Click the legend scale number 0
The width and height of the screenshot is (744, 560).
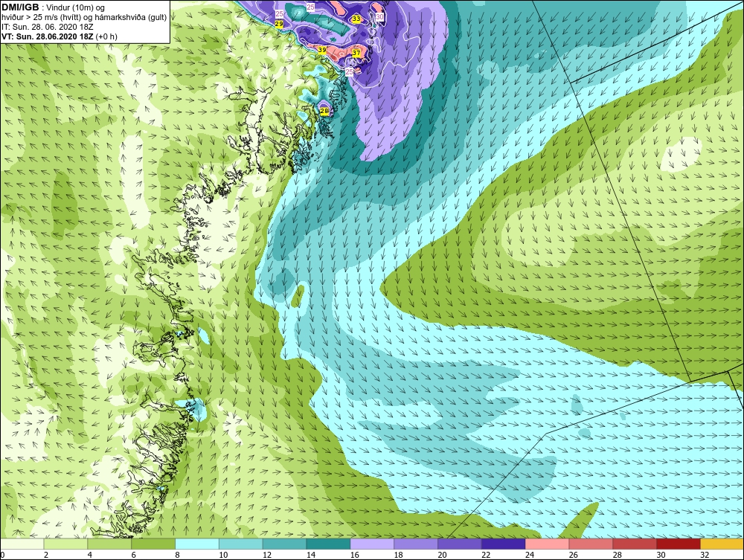tap(2, 555)
